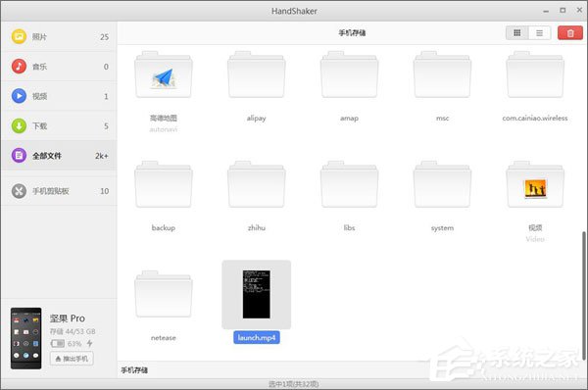Viewport: 588px width, 390px height.
Task: Open the com.cainiao.wireless folder
Action: click(x=535, y=74)
